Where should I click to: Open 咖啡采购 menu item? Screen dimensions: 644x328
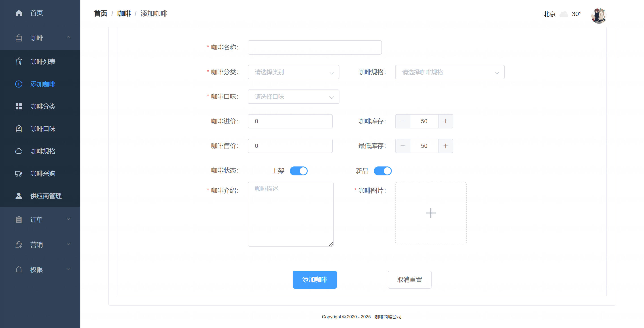pyautogui.click(x=40, y=174)
